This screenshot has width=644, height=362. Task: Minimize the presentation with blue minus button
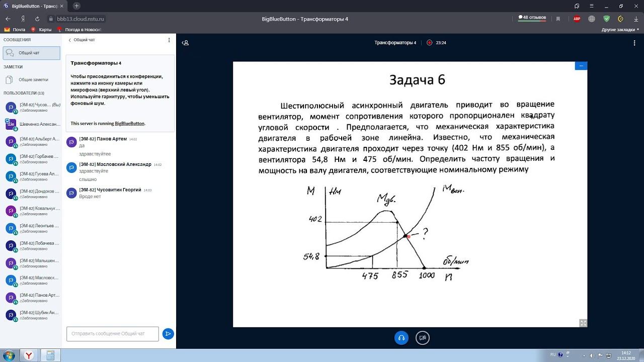[581, 66]
